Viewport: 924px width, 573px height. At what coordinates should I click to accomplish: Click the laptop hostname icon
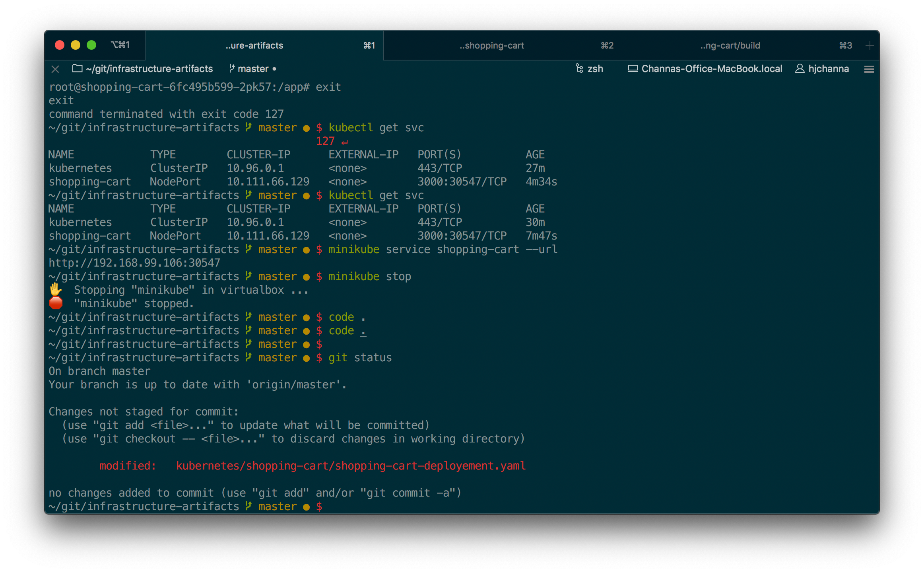[x=633, y=69]
